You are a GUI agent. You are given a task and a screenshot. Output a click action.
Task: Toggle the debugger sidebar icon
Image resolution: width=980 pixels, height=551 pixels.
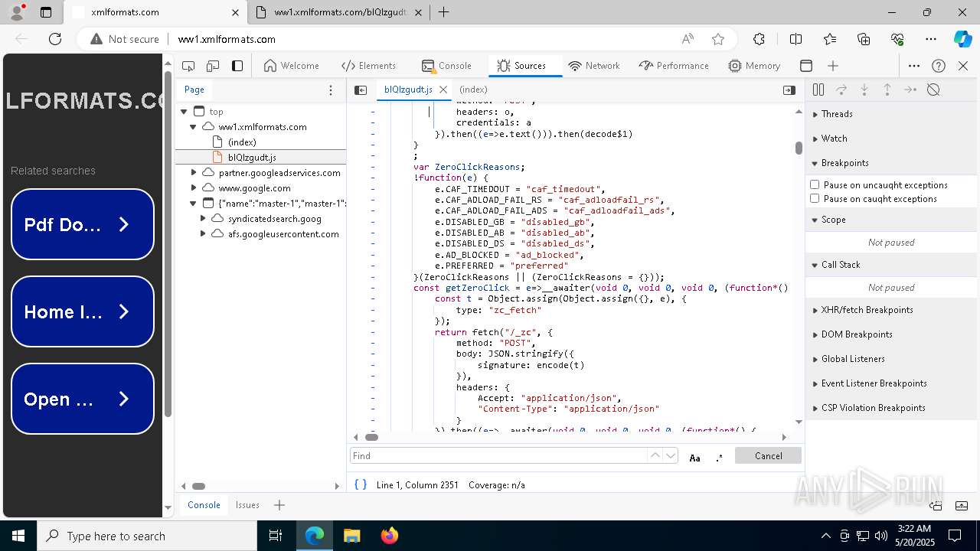pos(789,90)
